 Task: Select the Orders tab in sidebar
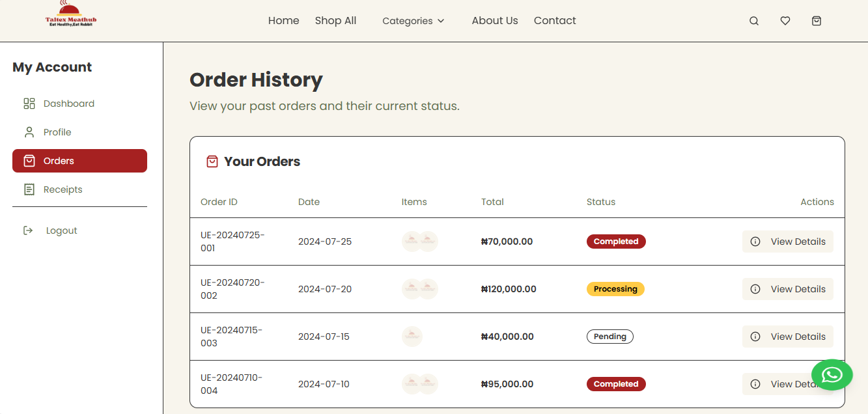[x=79, y=161]
